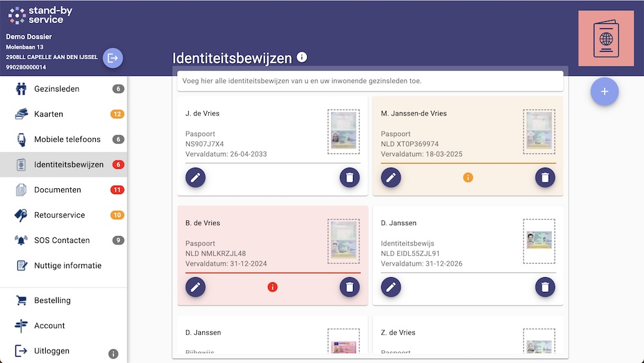Edit M. Janssen-de Vries passport
The width and height of the screenshot is (644, 363).
coord(391,177)
